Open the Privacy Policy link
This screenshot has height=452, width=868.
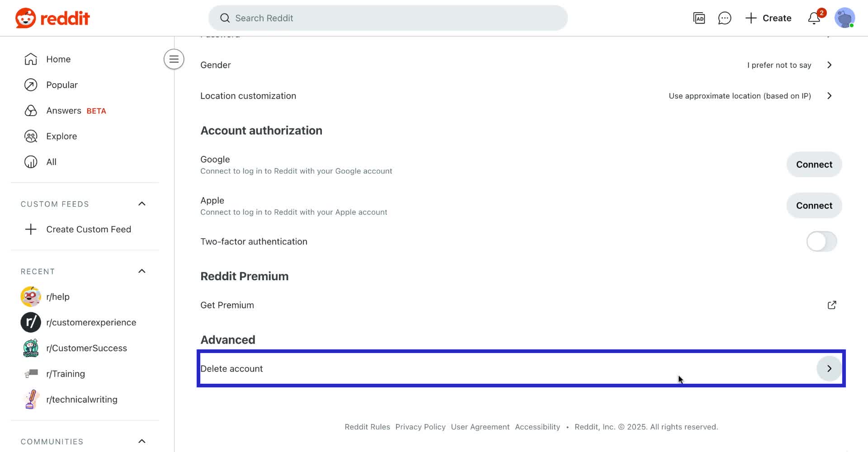(x=420, y=426)
